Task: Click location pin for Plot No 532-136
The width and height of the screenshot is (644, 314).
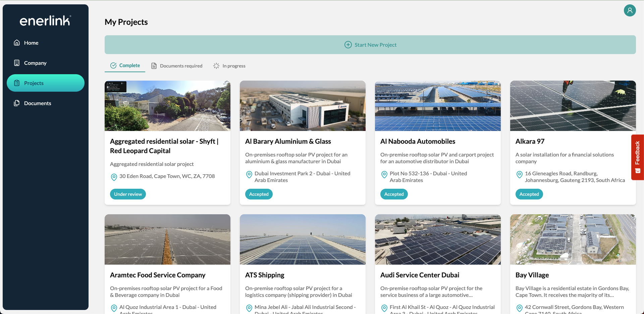Action: [x=384, y=175]
